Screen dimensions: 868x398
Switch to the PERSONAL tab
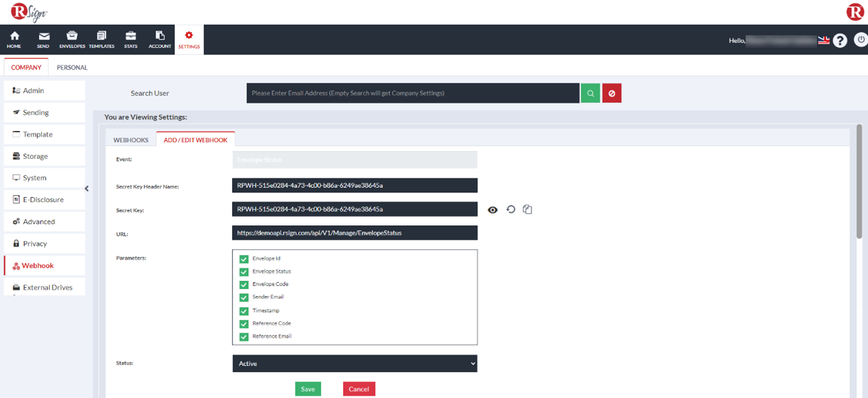(72, 67)
